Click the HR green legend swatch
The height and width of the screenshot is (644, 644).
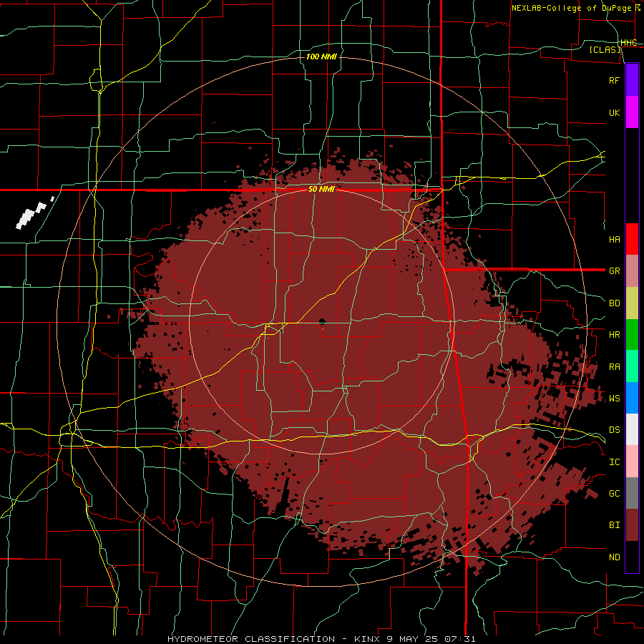click(x=632, y=335)
